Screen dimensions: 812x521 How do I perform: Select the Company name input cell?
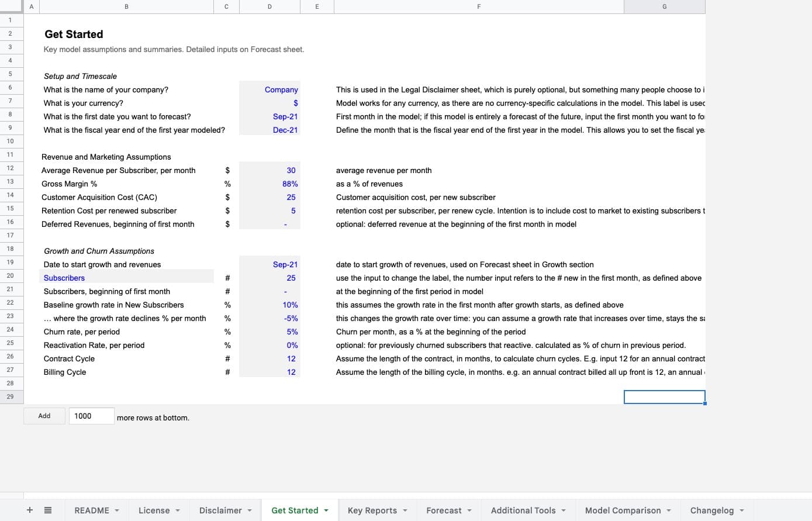269,89
